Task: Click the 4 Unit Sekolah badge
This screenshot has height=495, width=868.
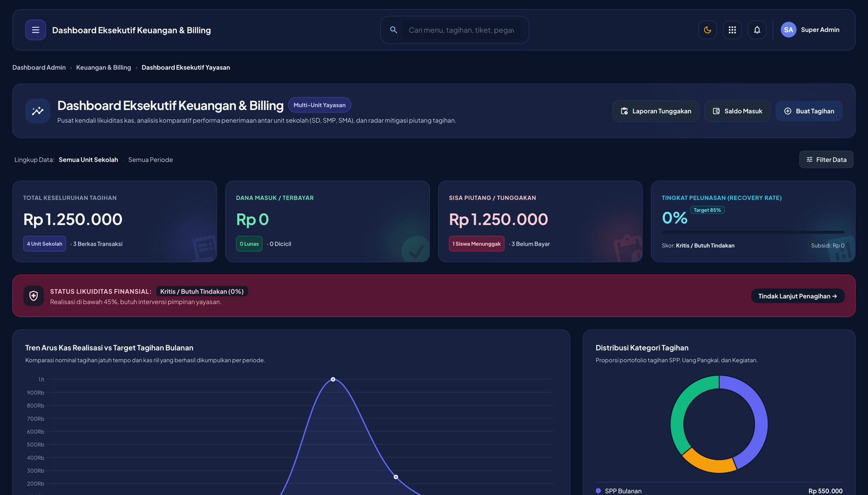Action: click(x=44, y=244)
